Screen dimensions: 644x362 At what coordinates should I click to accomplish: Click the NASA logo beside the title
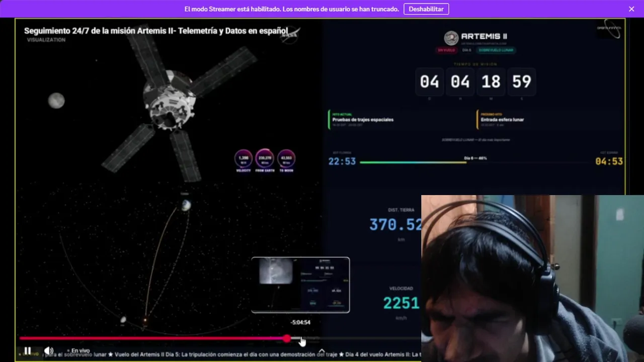click(291, 34)
